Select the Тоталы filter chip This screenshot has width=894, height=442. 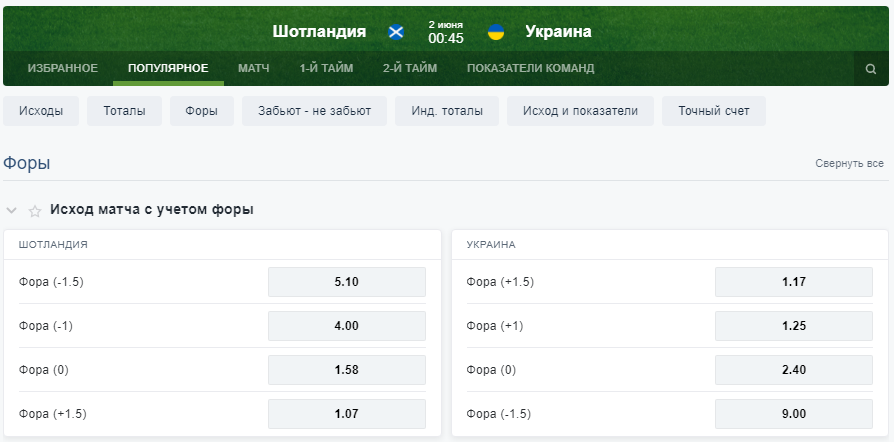(x=124, y=111)
